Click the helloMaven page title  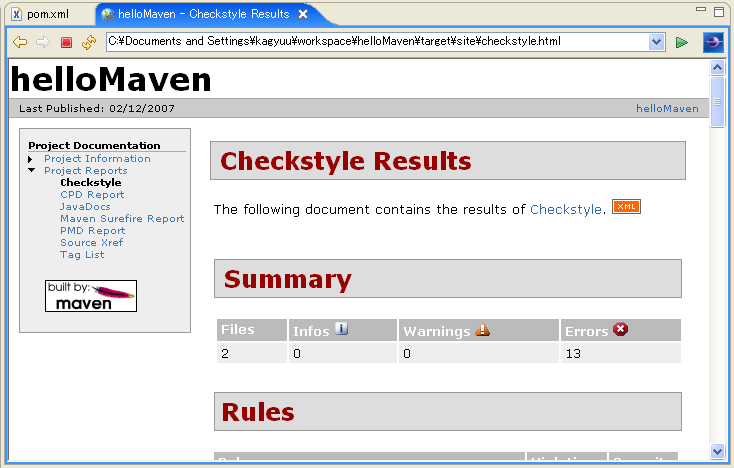(111, 79)
